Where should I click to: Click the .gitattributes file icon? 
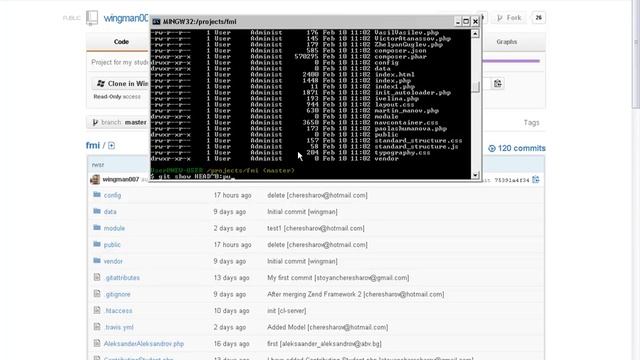click(97, 277)
